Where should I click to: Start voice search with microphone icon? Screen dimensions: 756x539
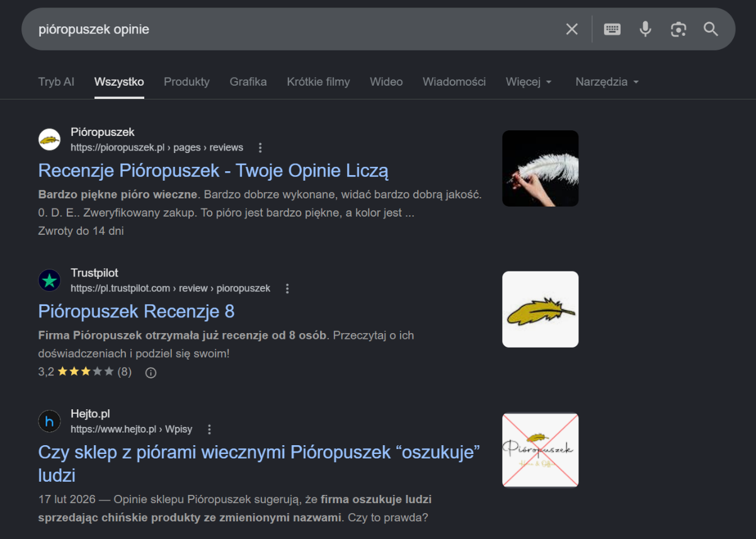(x=645, y=29)
